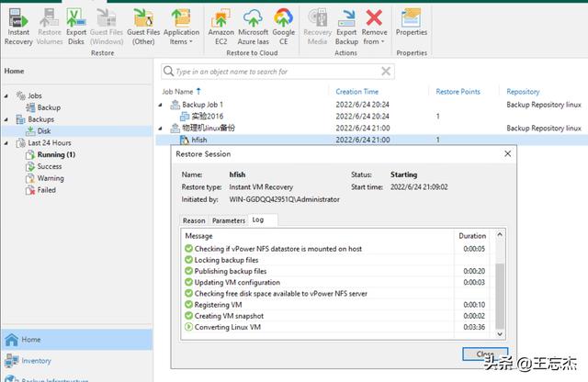Open Home navigation pane
The image size is (588, 382).
click(x=77, y=339)
